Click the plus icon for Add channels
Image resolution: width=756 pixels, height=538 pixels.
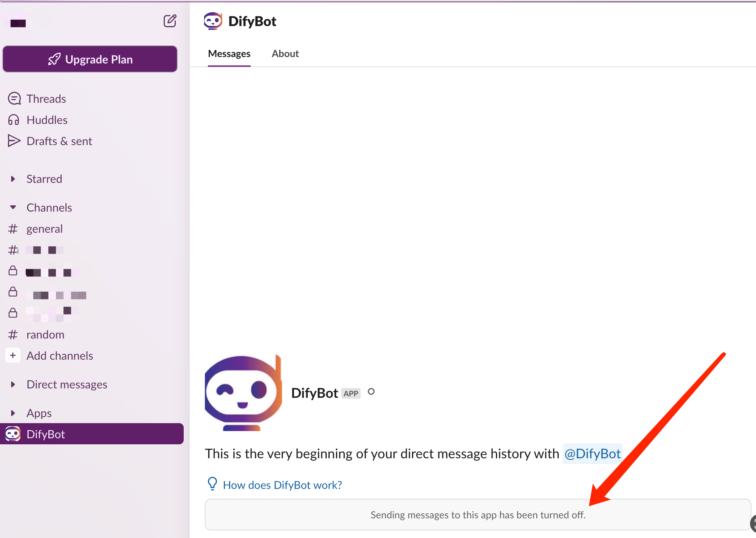pos(13,356)
